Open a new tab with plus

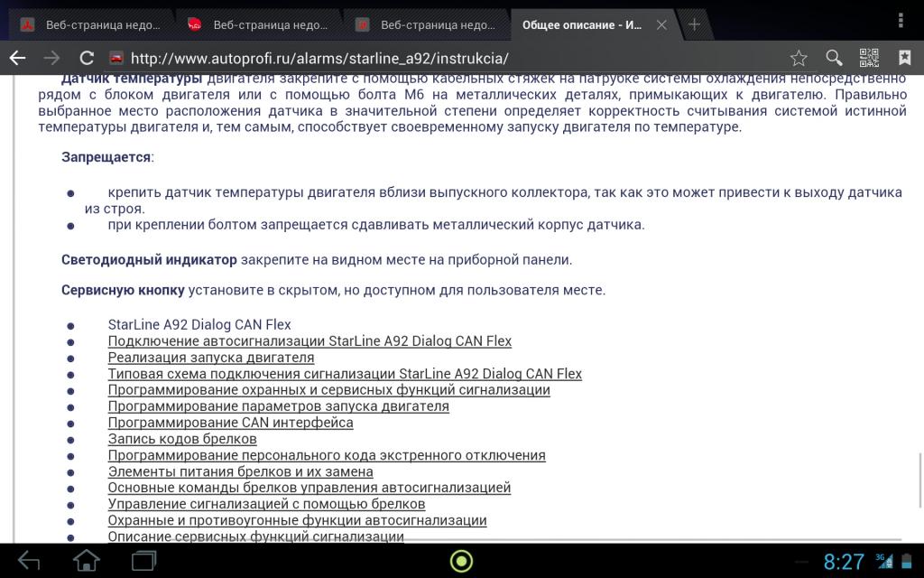click(694, 24)
